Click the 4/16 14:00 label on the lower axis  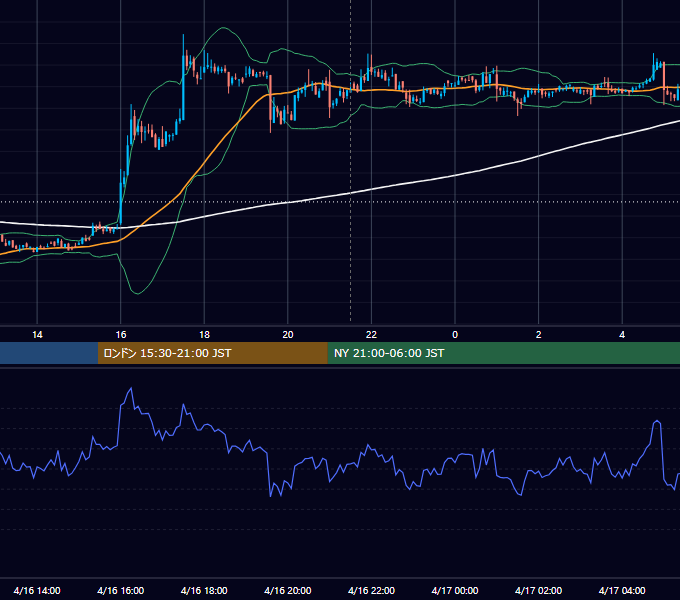37,590
